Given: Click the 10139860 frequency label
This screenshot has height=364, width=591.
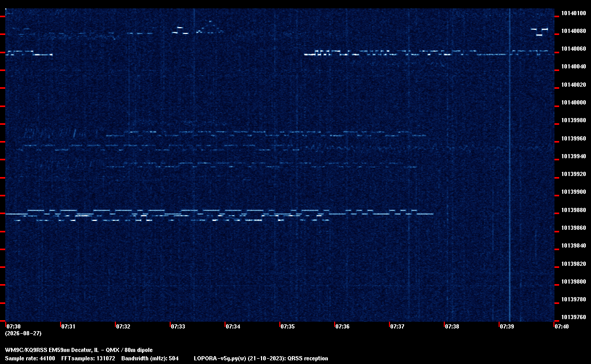Looking at the screenshot, I should 573,228.
